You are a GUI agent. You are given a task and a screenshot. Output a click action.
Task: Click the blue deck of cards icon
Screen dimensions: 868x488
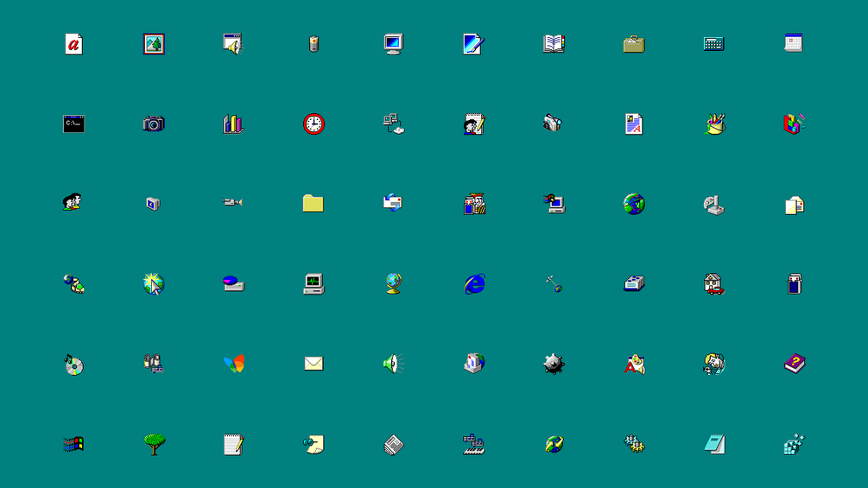(x=795, y=284)
